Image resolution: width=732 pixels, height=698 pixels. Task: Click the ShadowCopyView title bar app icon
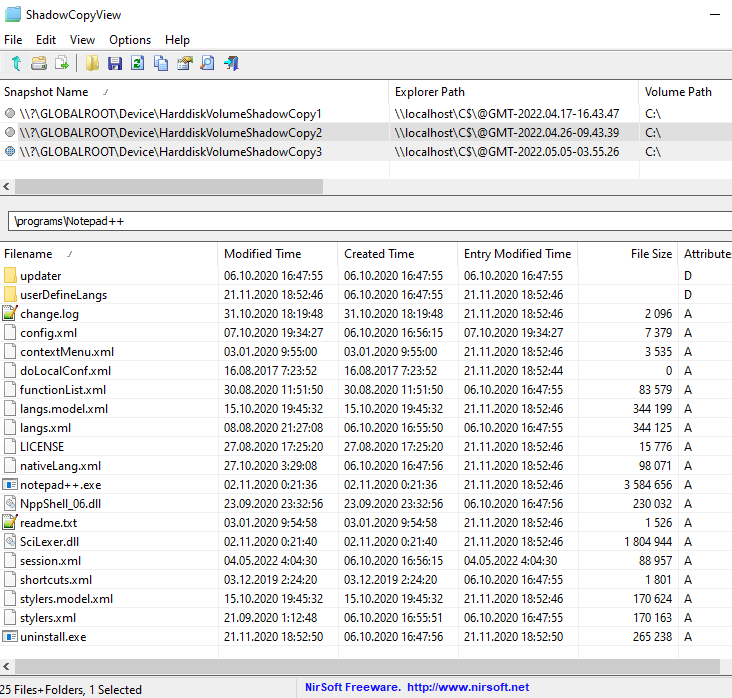tap(13, 14)
